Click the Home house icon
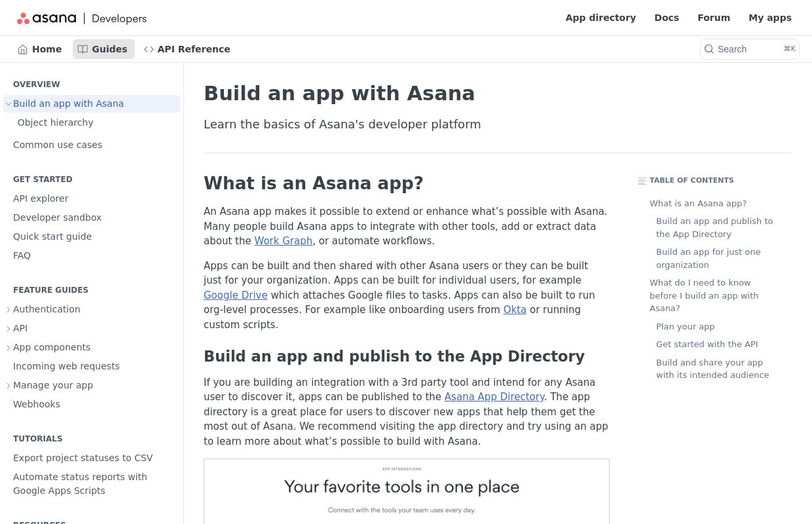The width and height of the screenshot is (812, 524). tap(23, 49)
